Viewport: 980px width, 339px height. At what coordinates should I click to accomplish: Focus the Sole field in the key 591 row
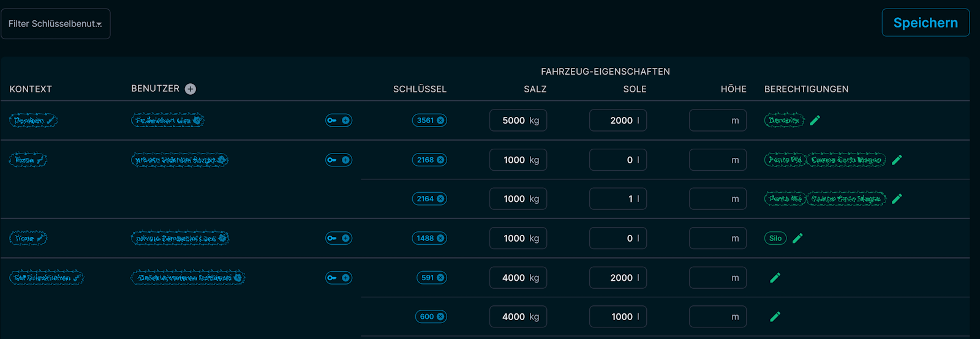click(x=617, y=278)
